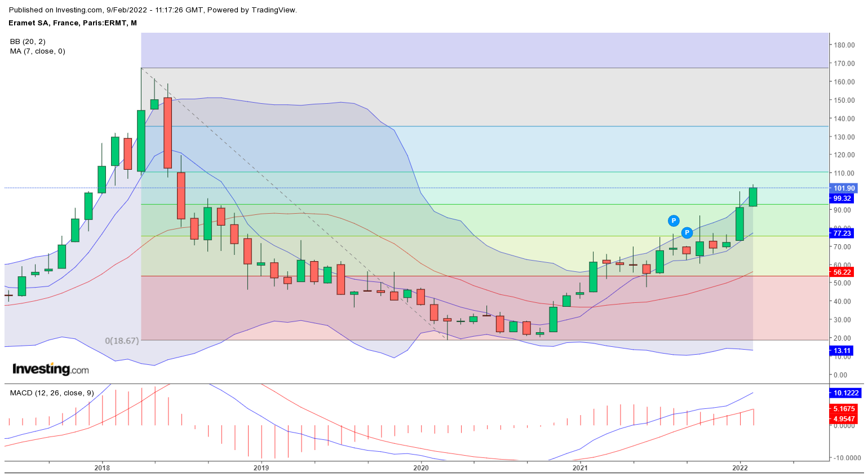Click the 101.90 current price tag

click(x=844, y=188)
